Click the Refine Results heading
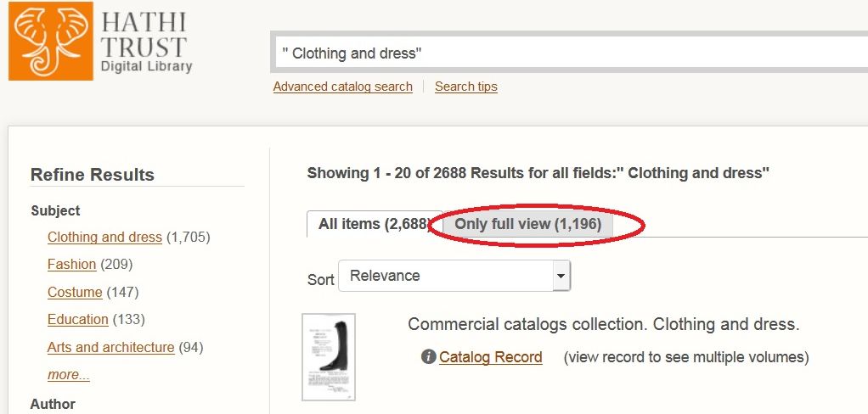The image size is (868, 414). [x=93, y=175]
